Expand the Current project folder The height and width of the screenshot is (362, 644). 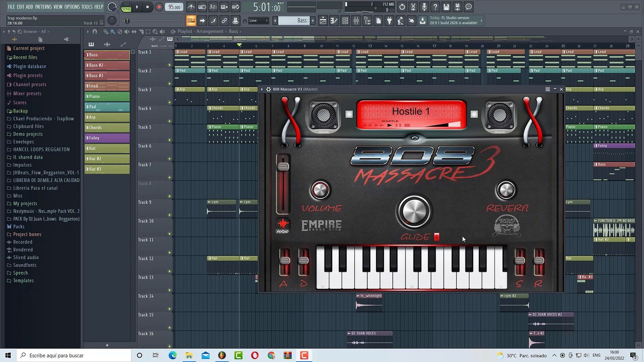point(29,48)
